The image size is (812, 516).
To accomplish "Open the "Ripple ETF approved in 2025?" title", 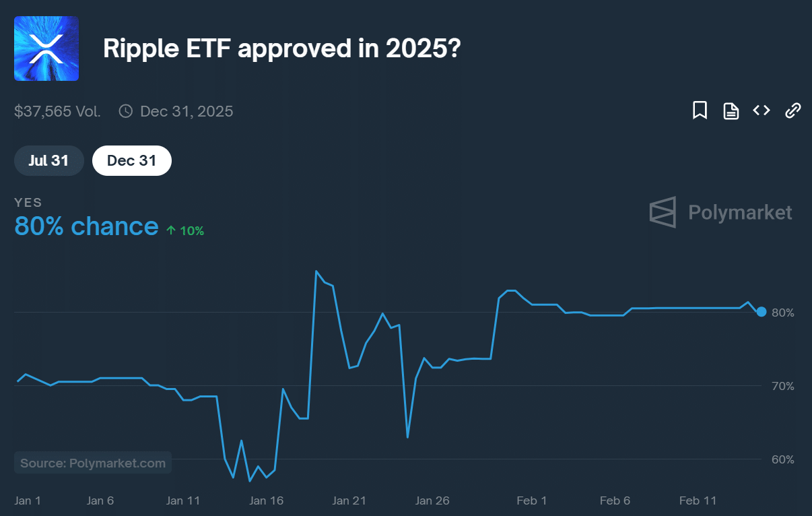I will click(281, 49).
